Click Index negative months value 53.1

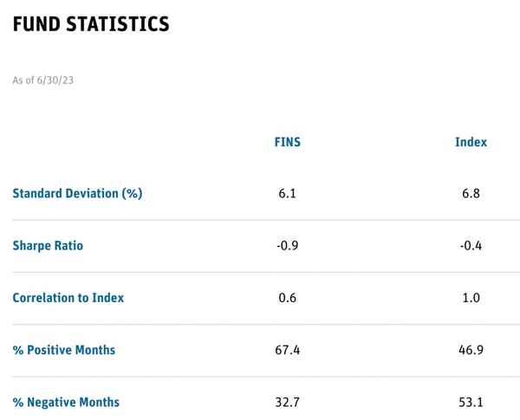471,402
